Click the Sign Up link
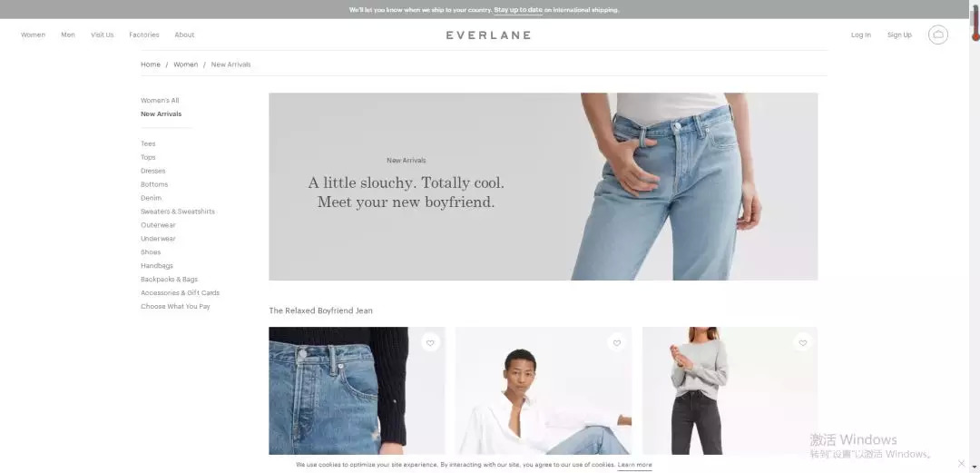 tap(899, 35)
